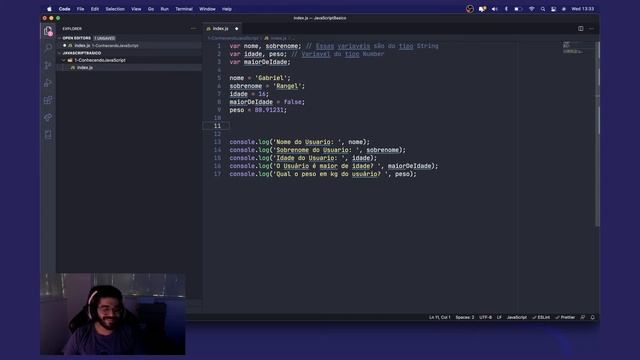This screenshot has width=640, height=360.
Task: Open macOS Spotlight search
Action: [x=543, y=9]
